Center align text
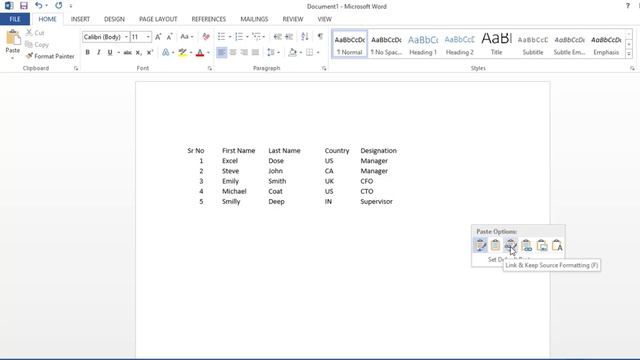 point(233,52)
